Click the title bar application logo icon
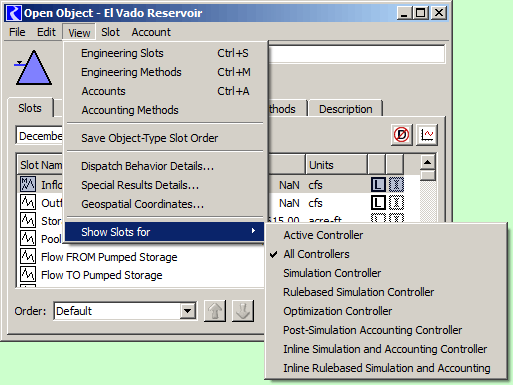The height and width of the screenshot is (385, 513). tap(14, 13)
